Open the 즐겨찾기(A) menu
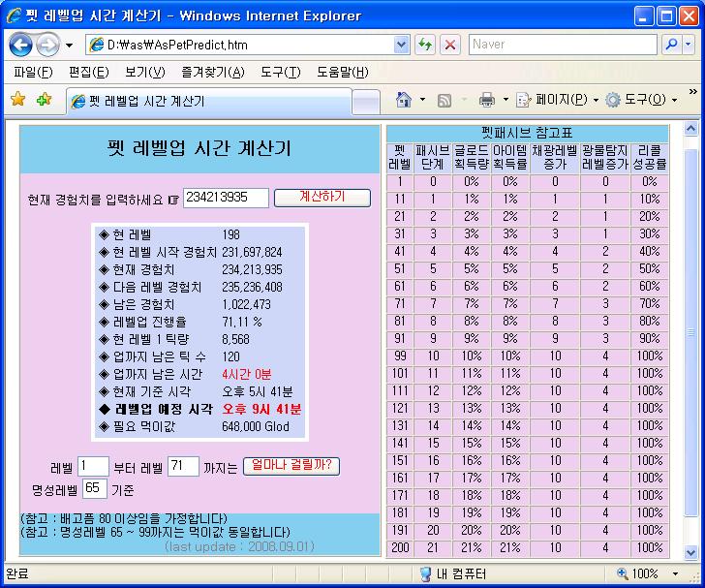 [211, 73]
